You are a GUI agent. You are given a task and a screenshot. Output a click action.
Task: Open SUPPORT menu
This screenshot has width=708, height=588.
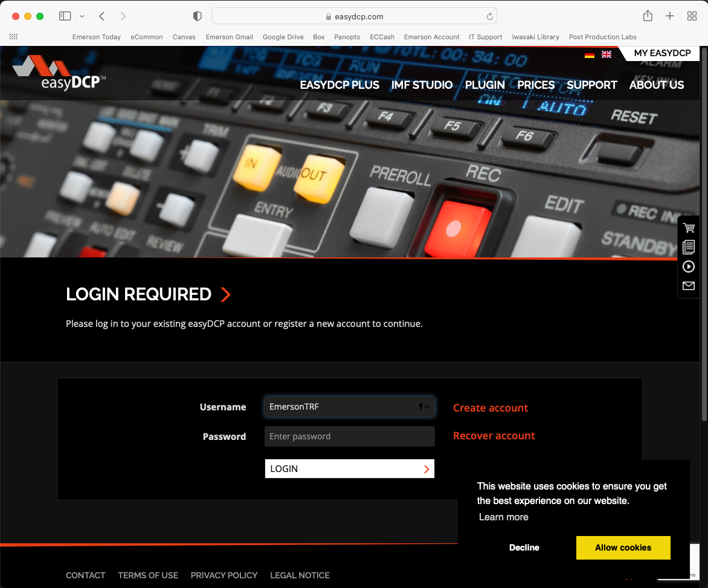[591, 85]
